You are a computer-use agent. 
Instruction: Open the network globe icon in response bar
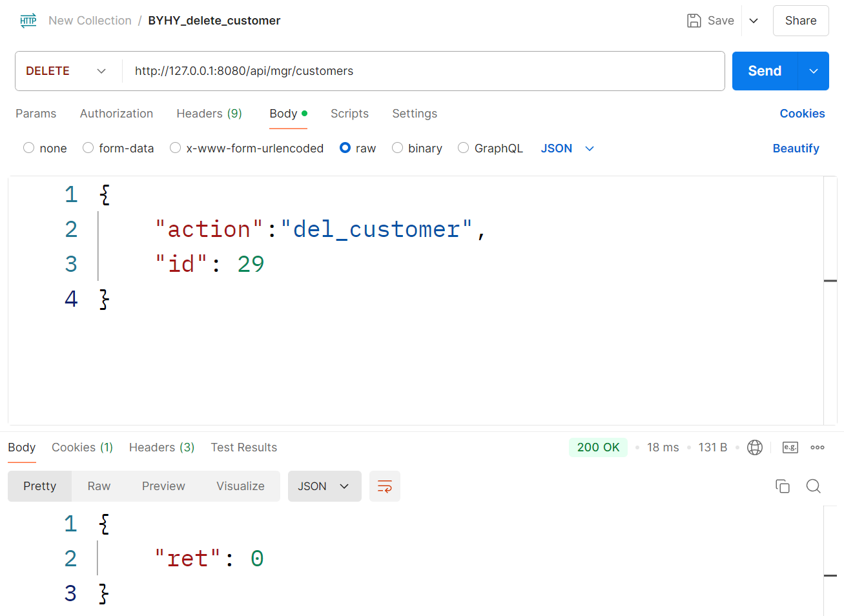coord(755,447)
